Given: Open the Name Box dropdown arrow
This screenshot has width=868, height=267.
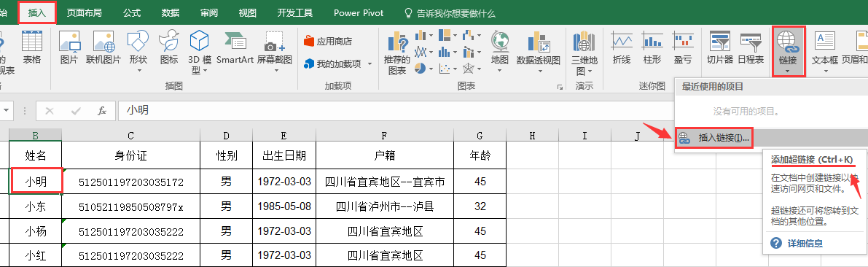Looking at the screenshot, I should coord(6,111).
